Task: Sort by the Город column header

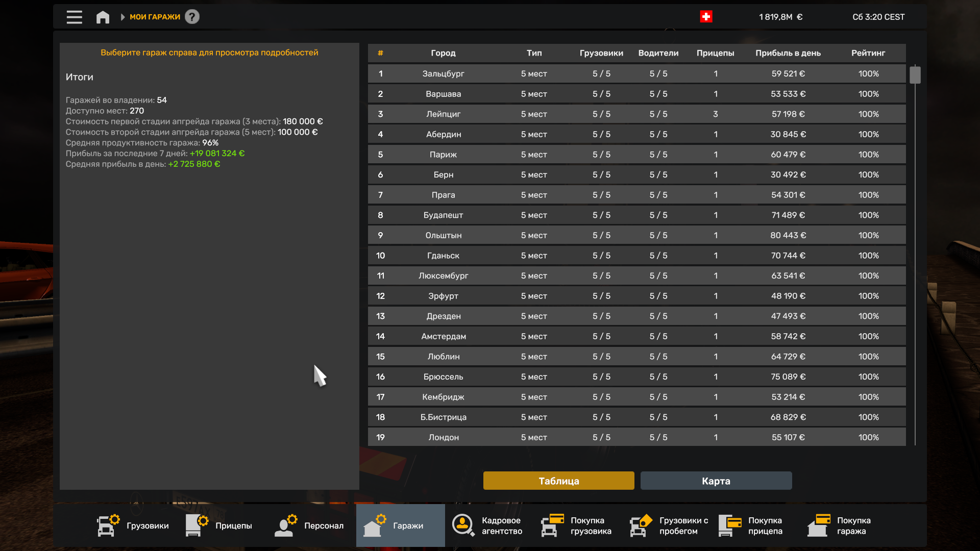Action: (x=443, y=53)
